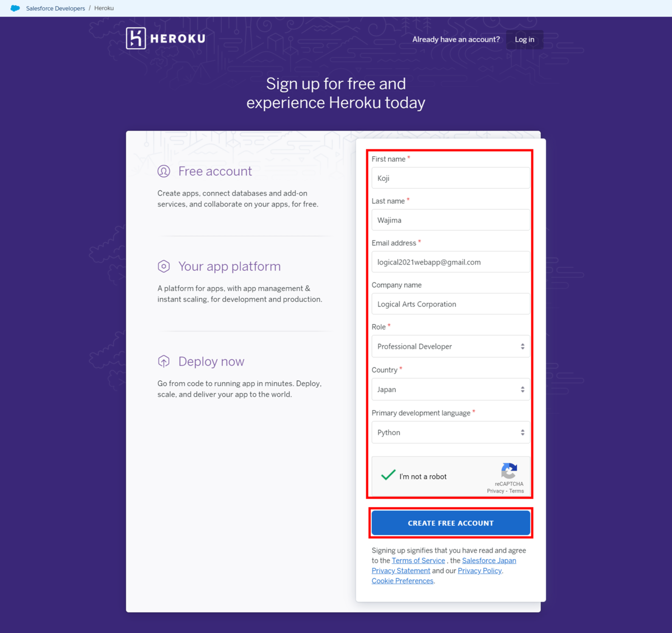Click the Heroku logo icon

click(136, 38)
